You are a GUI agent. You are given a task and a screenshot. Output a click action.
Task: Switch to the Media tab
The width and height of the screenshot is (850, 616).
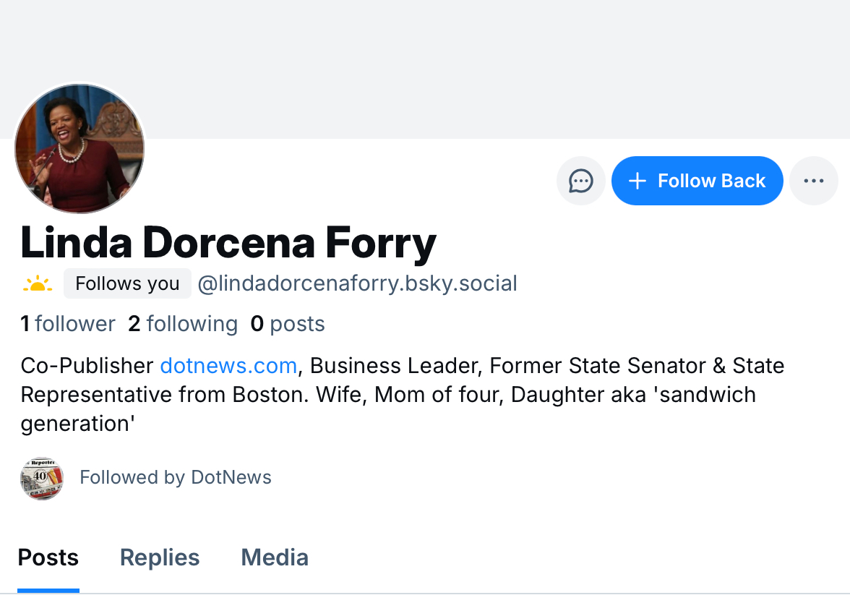[275, 558]
